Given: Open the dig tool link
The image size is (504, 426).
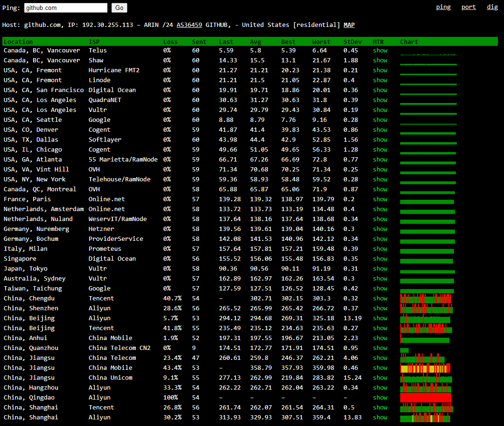Looking at the screenshot, I should pyautogui.click(x=492, y=7).
